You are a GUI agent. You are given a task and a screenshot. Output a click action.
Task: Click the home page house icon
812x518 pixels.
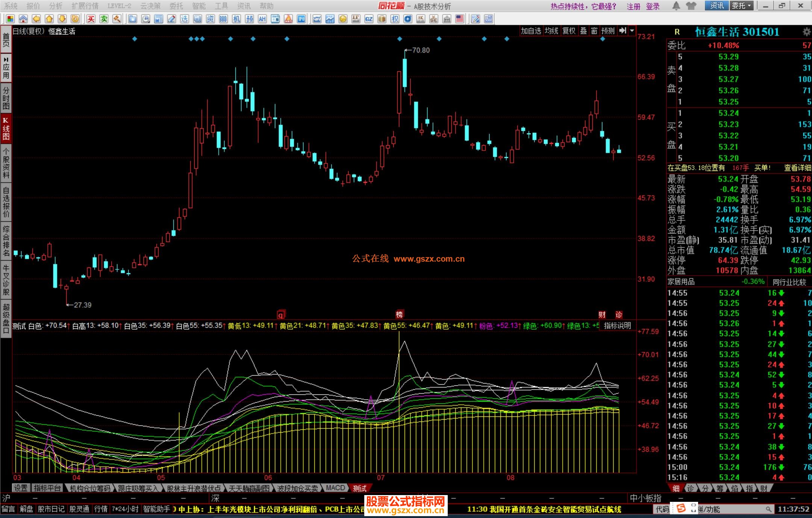[x=23, y=19]
